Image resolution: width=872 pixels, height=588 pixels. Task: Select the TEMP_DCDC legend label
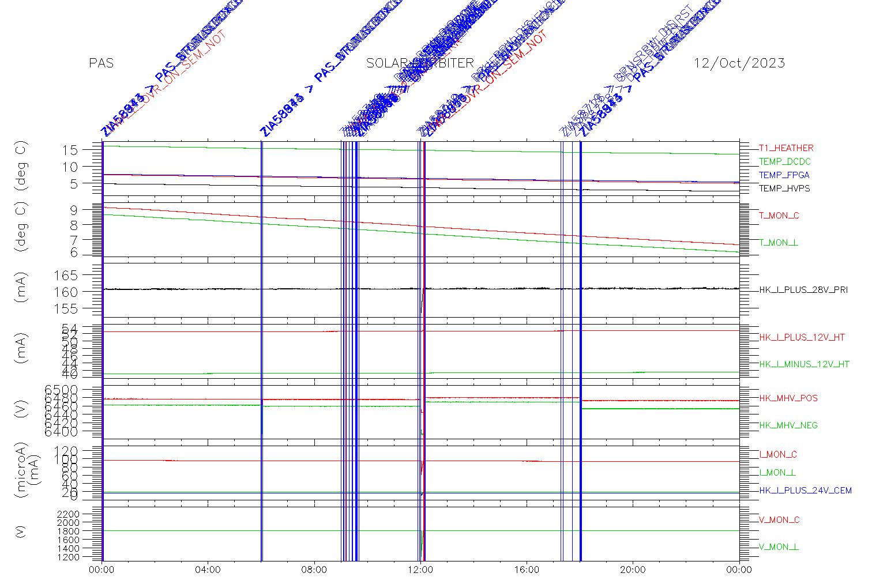coord(784,161)
